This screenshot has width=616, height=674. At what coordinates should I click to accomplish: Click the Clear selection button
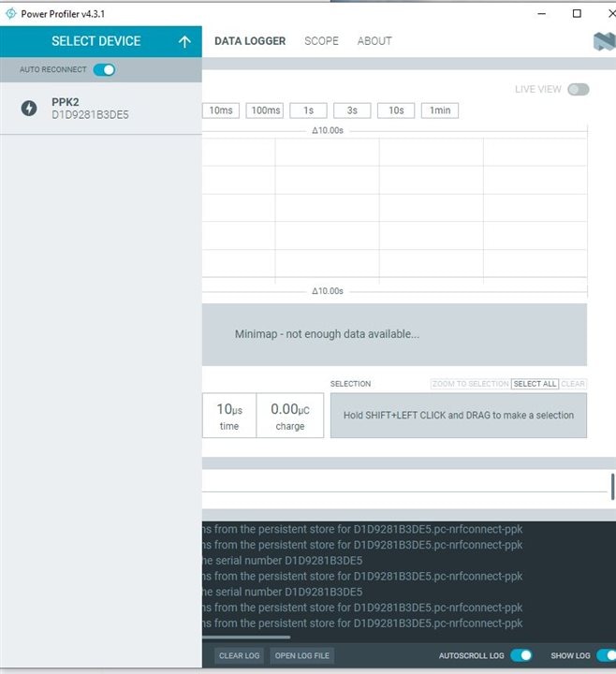pyautogui.click(x=573, y=384)
